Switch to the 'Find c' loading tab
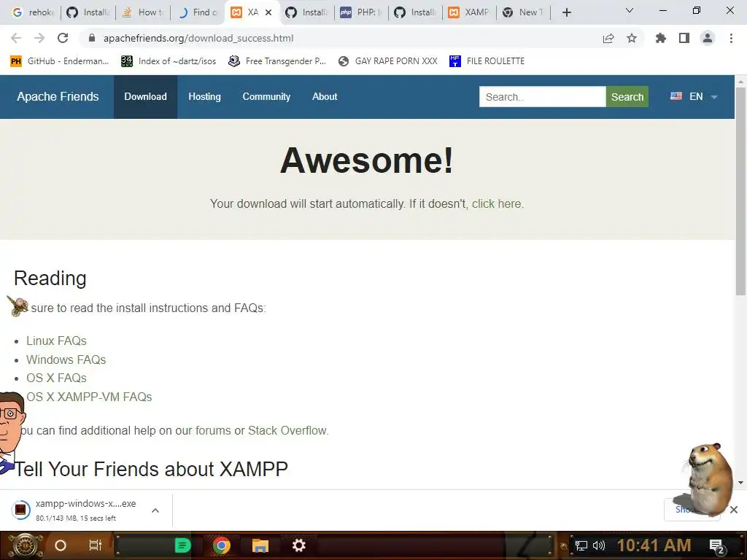 [x=196, y=12]
